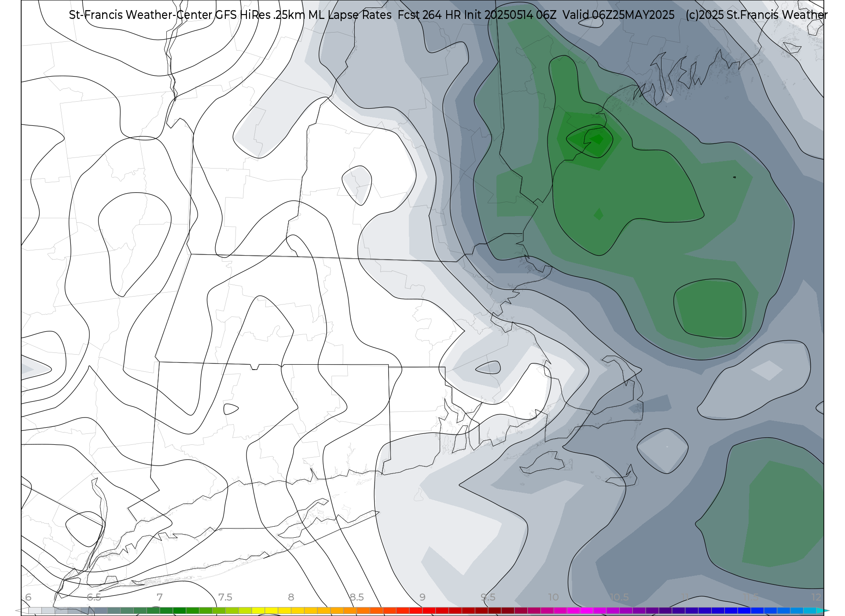Screen dimensions: 845x616
Task: Click the pure red segment of the colorbar
Action: (429, 611)
